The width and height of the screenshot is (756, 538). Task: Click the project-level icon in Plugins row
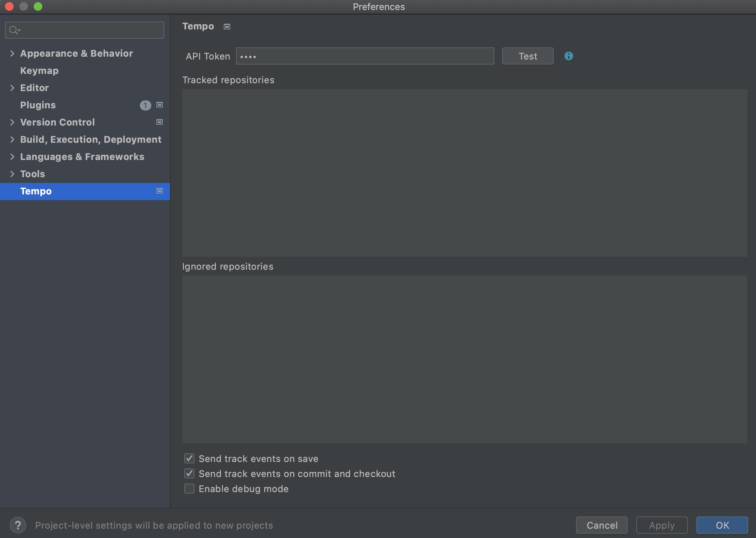160,105
